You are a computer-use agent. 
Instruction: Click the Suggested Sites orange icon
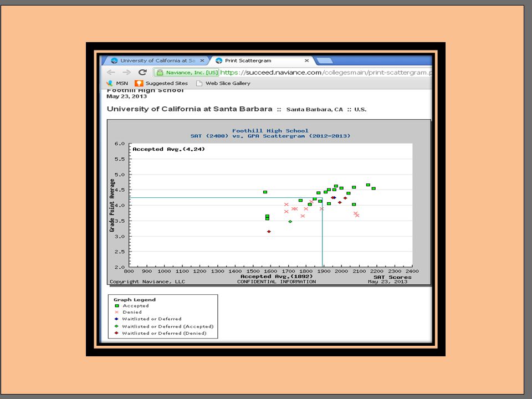coord(139,83)
